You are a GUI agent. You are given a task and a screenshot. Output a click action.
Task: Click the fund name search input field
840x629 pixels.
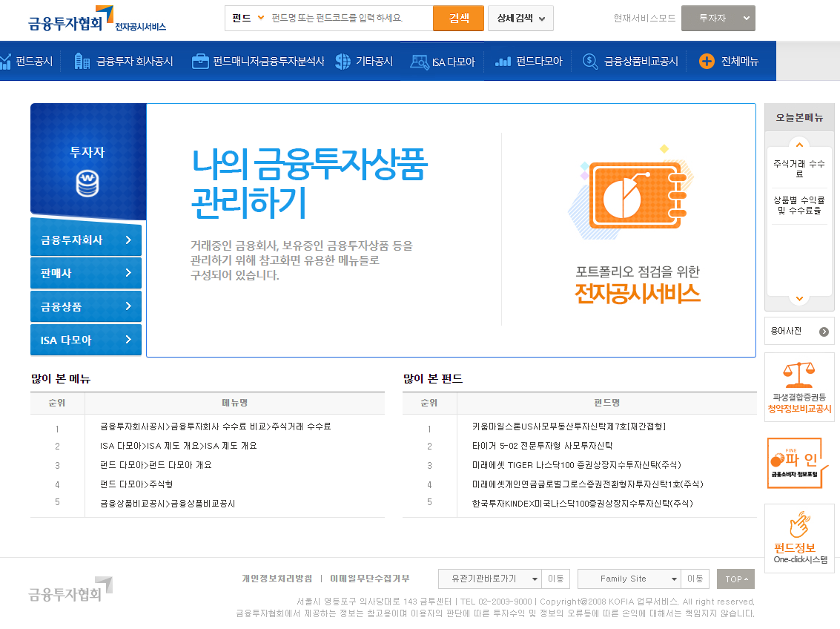coord(349,19)
